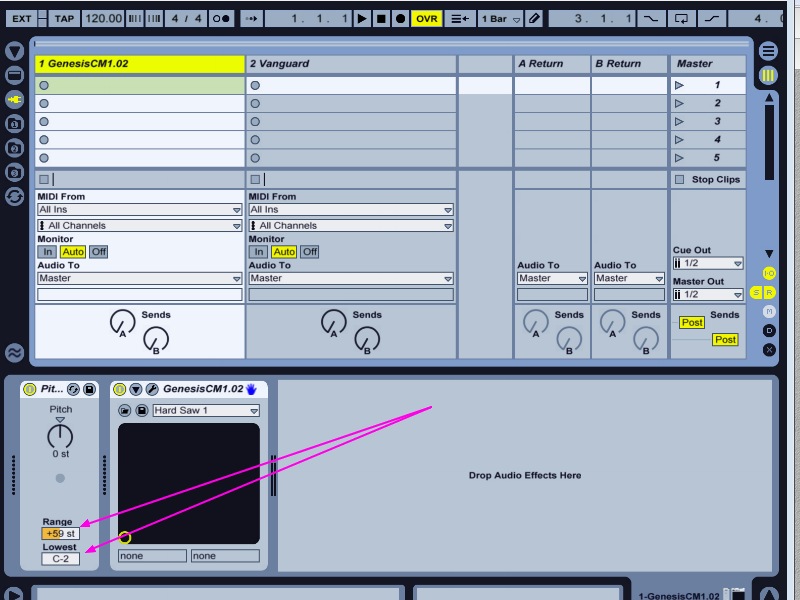Open the Hard Saw 1 preset dropdown
This screenshot has width=800, height=600.
point(204,411)
